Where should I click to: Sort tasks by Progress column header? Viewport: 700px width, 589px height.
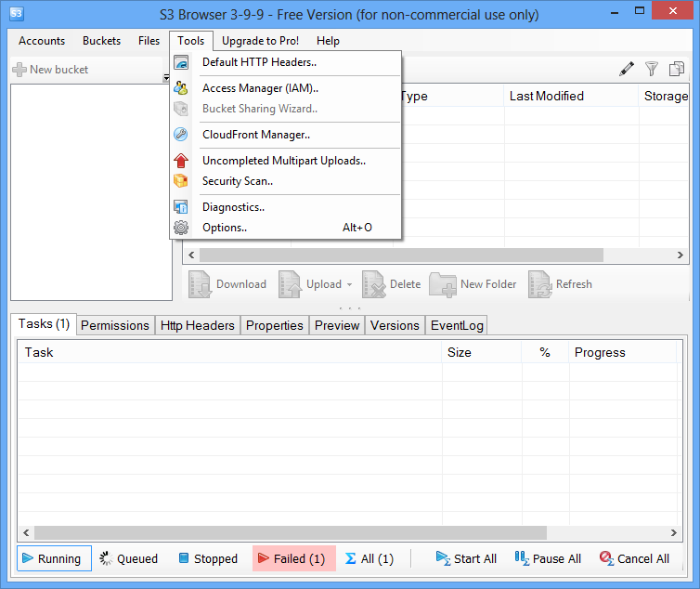[x=623, y=352]
